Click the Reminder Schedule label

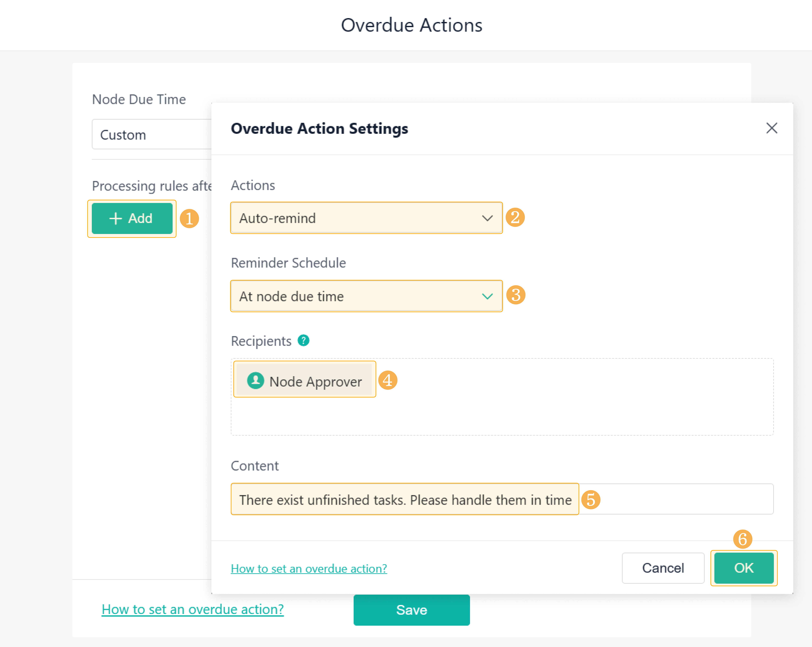point(288,263)
